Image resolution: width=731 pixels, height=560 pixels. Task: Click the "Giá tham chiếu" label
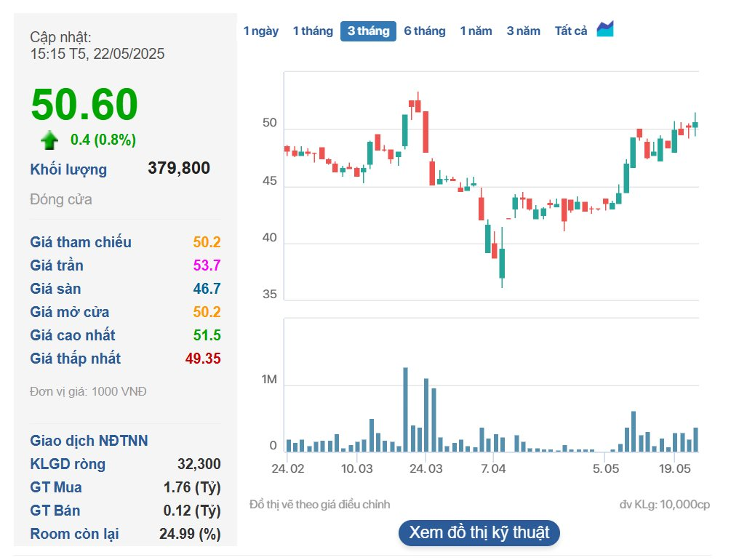pyautogui.click(x=80, y=242)
